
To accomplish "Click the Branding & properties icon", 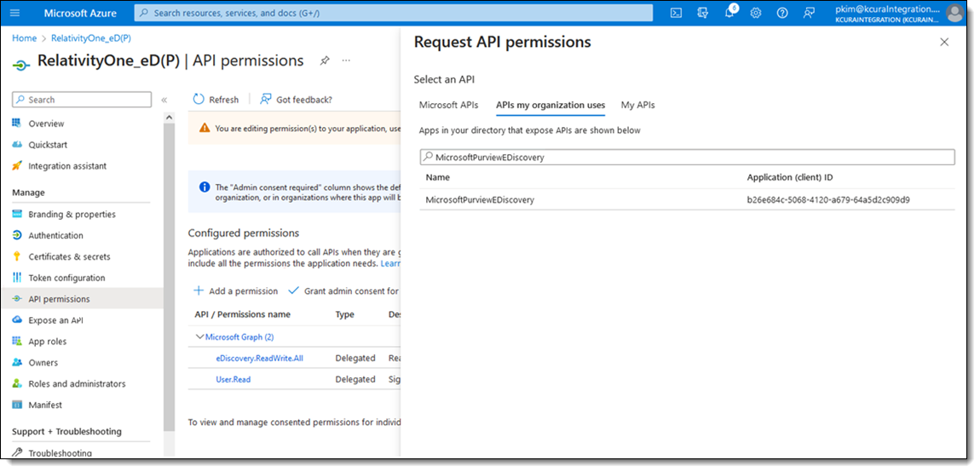I will (x=18, y=214).
